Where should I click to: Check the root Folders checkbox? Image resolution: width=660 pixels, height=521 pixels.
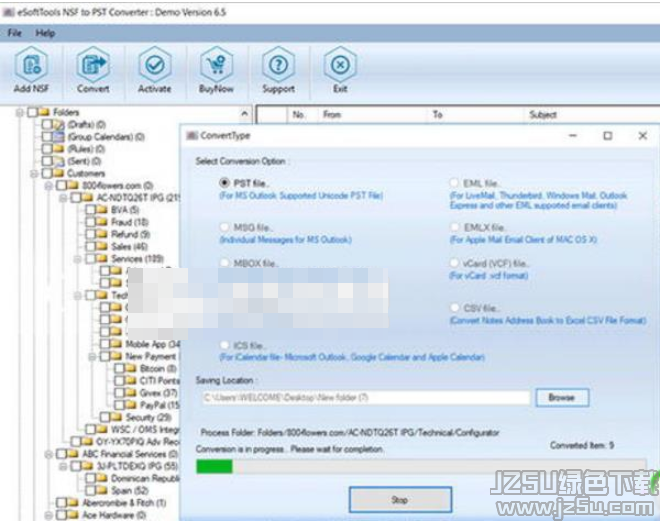(x=32, y=112)
